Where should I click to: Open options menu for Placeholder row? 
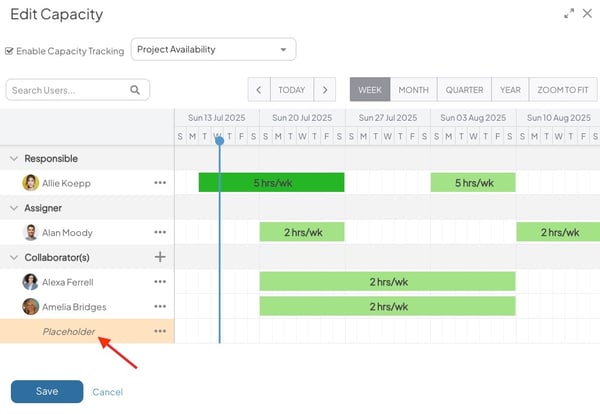coord(160,331)
